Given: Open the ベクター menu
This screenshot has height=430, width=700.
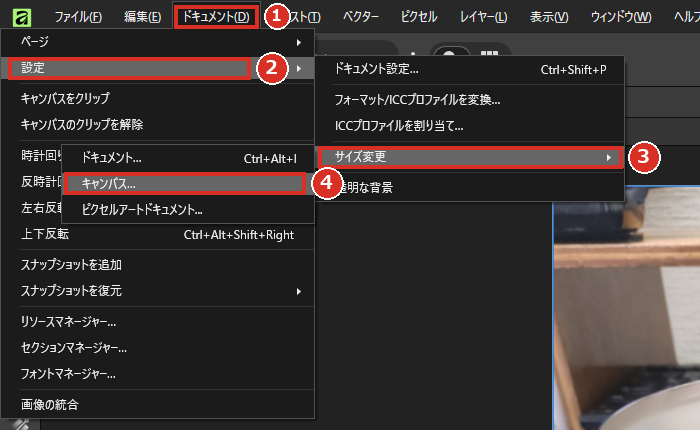Looking at the screenshot, I should coord(361,17).
